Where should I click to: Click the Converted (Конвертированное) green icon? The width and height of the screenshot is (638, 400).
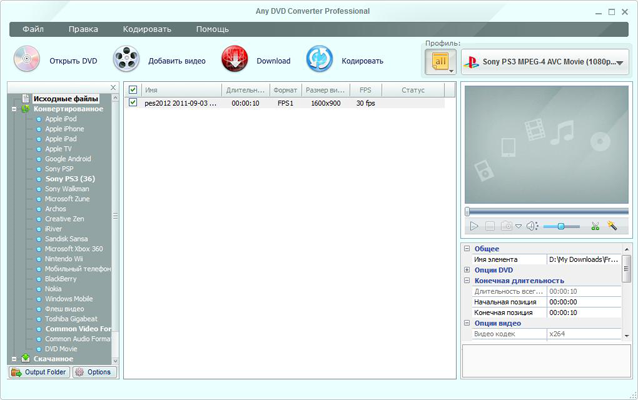pyautogui.click(x=26, y=109)
